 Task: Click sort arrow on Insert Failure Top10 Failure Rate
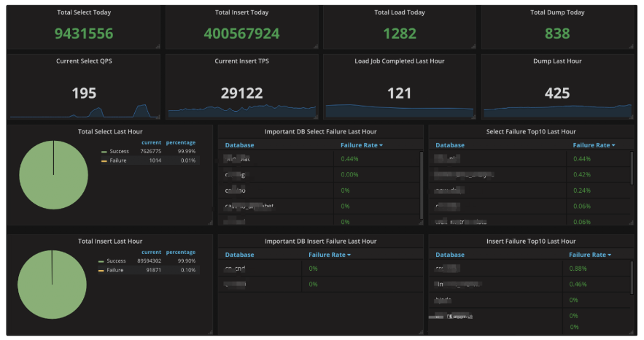(x=609, y=255)
